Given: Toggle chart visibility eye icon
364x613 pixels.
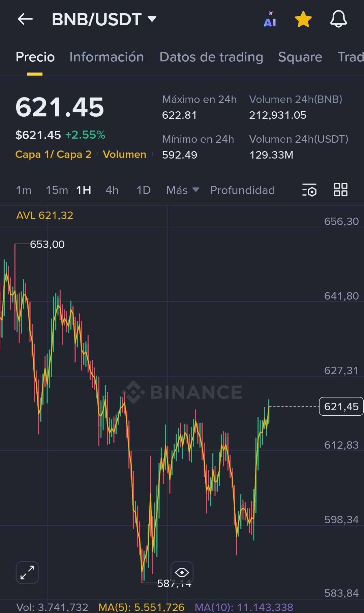Looking at the screenshot, I should coord(182,573).
